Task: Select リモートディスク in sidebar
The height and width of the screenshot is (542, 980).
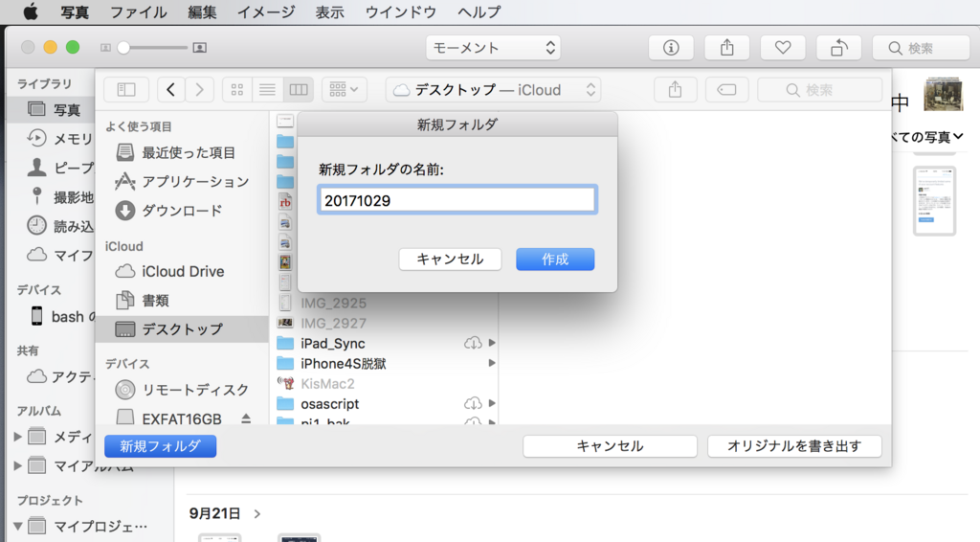Action: click(x=182, y=390)
